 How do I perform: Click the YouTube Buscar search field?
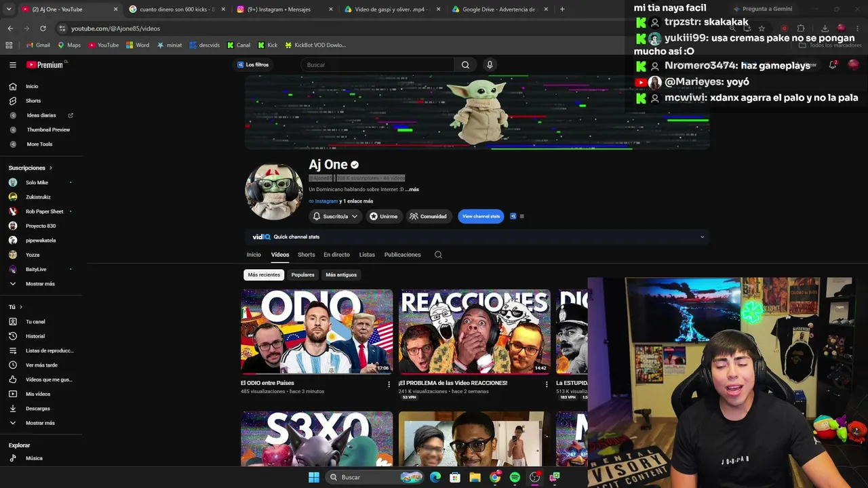377,65
